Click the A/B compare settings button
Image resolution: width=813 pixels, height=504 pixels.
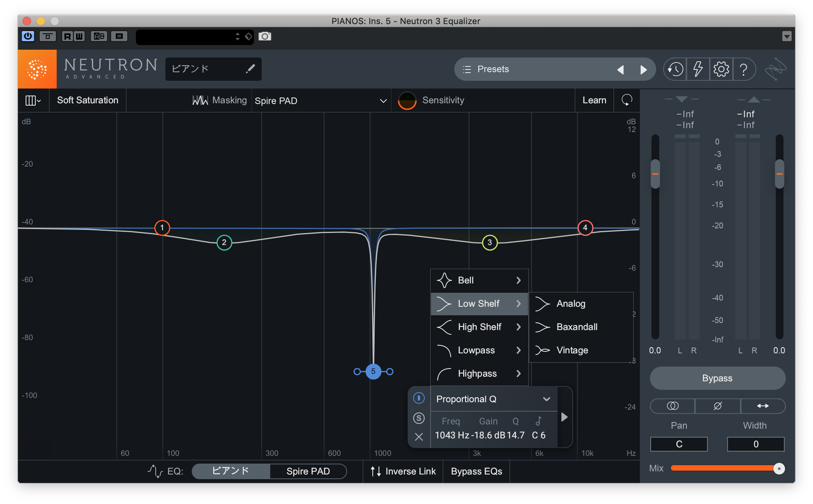coord(99,36)
